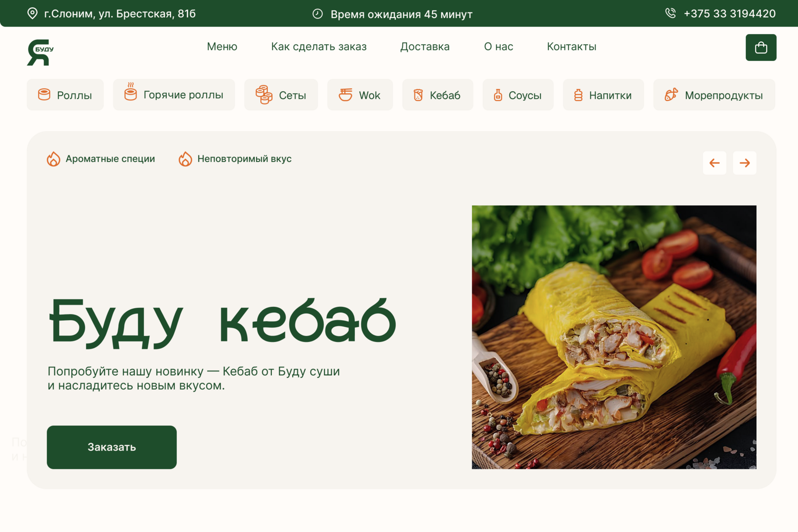The image size is (798, 532).
Task: Click the flame icon beside Ароматные специи
Action: point(53,159)
